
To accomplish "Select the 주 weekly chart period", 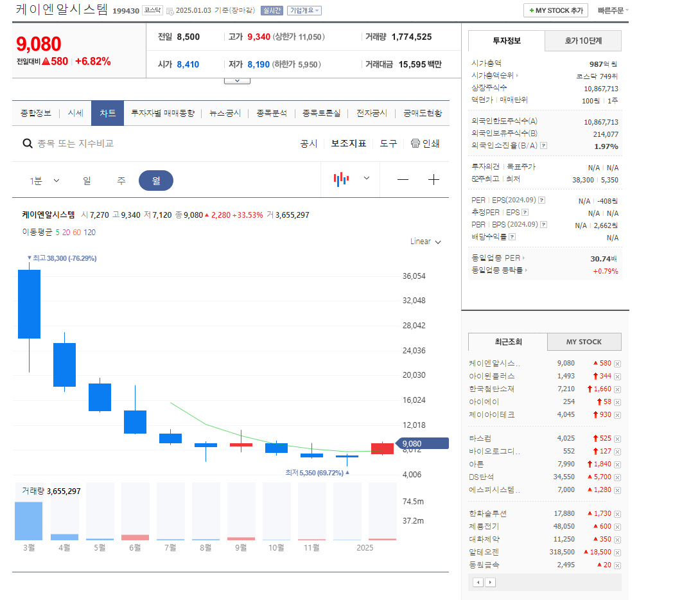I will coord(121,181).
